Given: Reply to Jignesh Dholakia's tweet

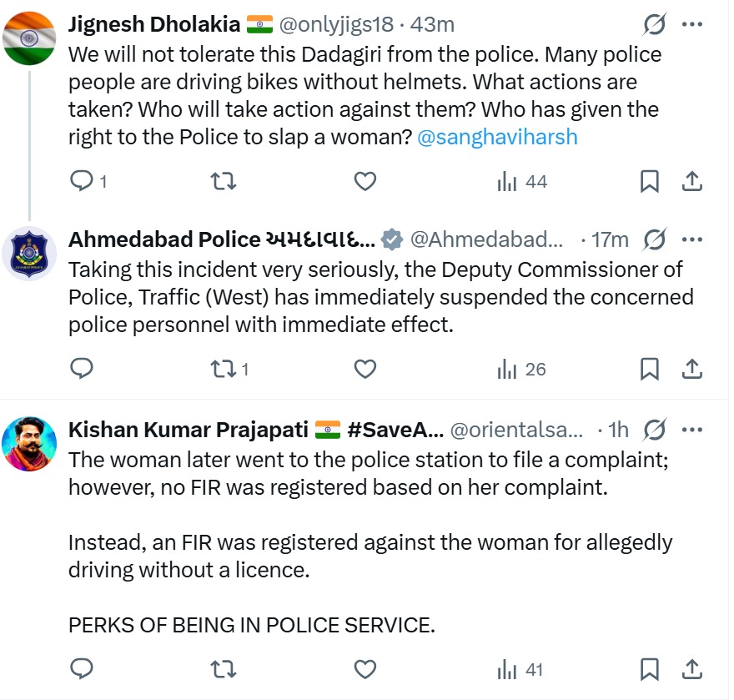Looking at the screenshot, I should pos(81,181).
